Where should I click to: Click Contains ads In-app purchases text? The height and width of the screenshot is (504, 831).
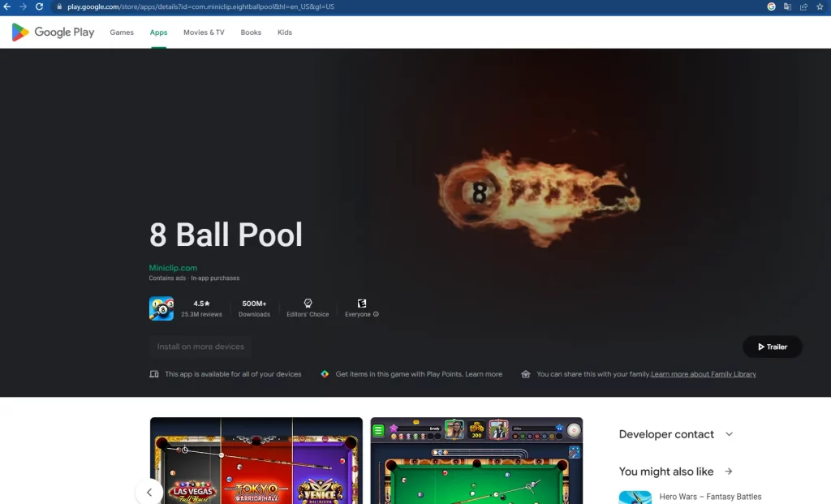coord(194,278)
